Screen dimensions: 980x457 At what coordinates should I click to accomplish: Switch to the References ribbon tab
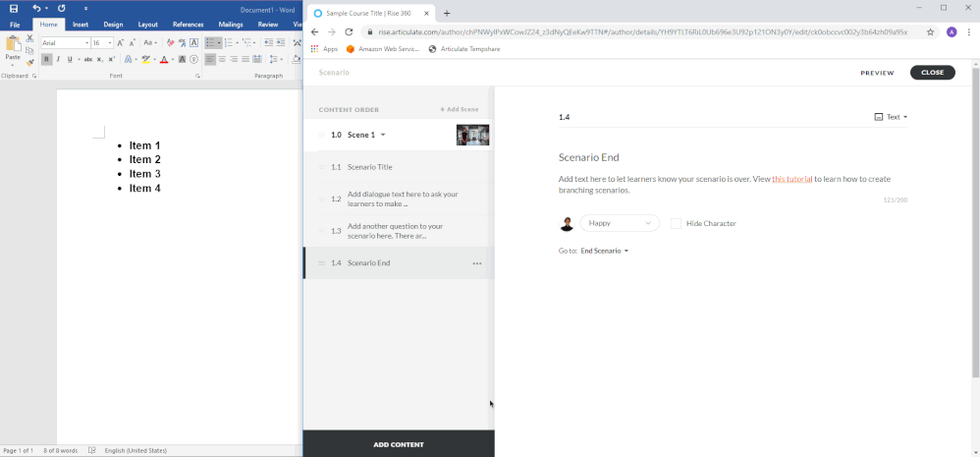189,25
